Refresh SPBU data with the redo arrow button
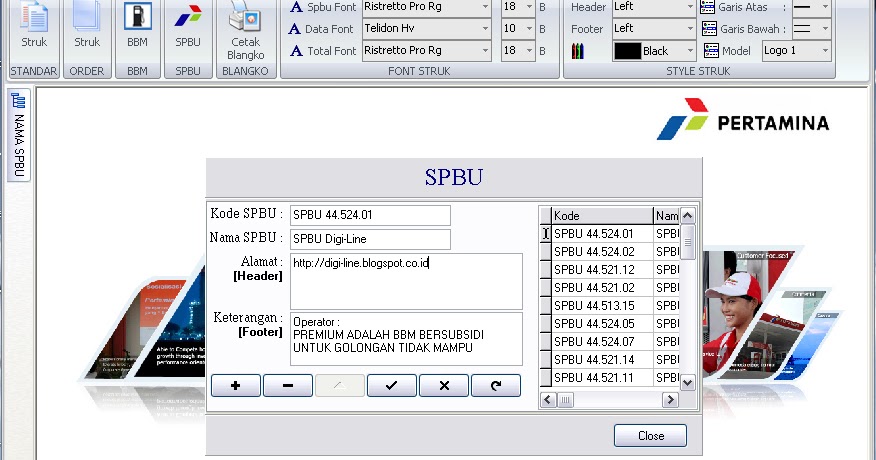 point(496,386)
